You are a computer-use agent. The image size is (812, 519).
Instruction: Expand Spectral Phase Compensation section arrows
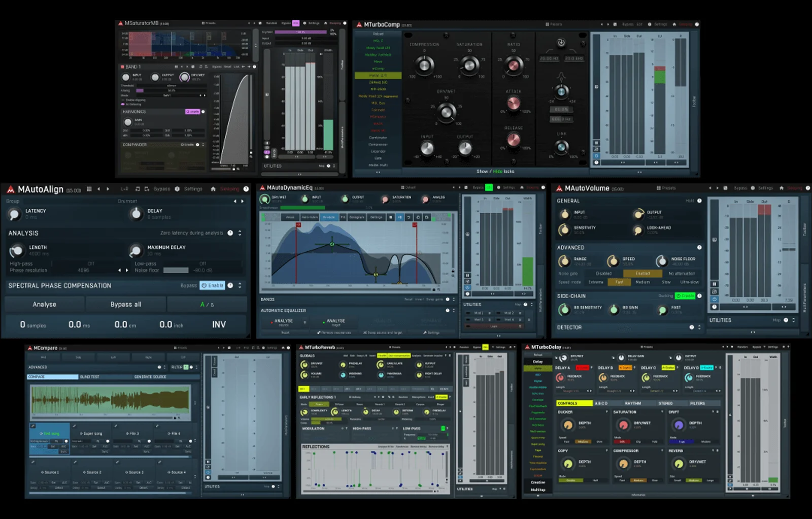[240, 285]
